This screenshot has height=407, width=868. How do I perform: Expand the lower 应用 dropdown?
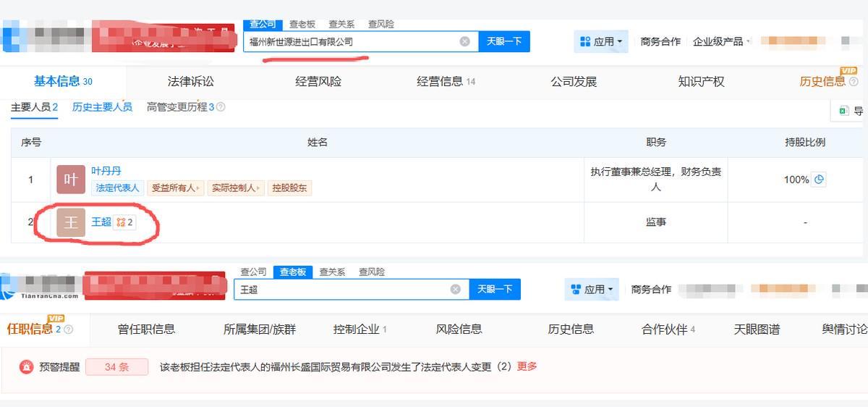click(592, 290)
